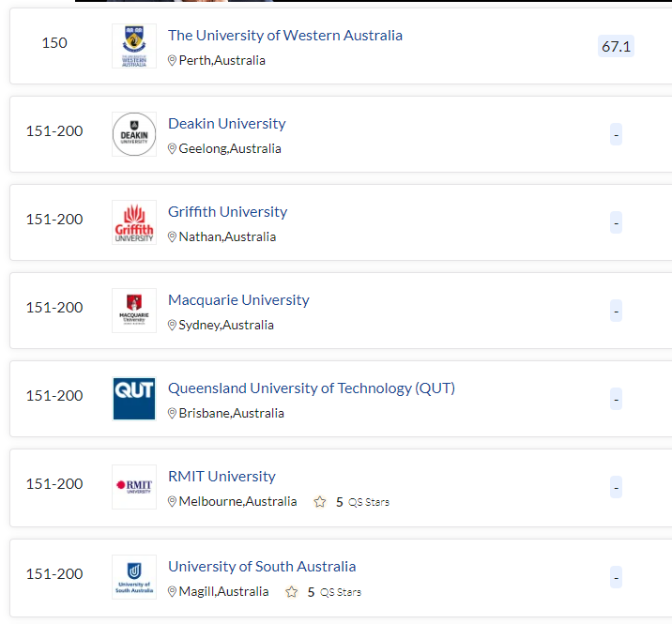This screenshot has width=672, height=624.
Task: Click the score dash badge in QUT row
Action: 616,399
